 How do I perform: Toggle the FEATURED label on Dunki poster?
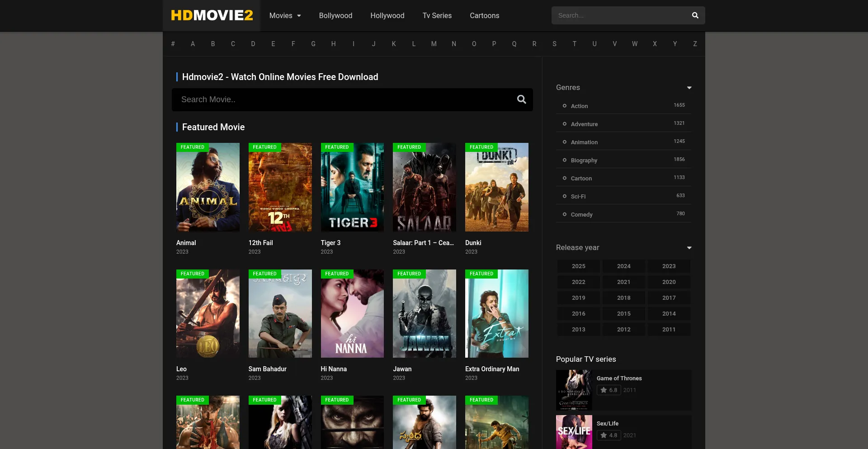coord(481,147)
